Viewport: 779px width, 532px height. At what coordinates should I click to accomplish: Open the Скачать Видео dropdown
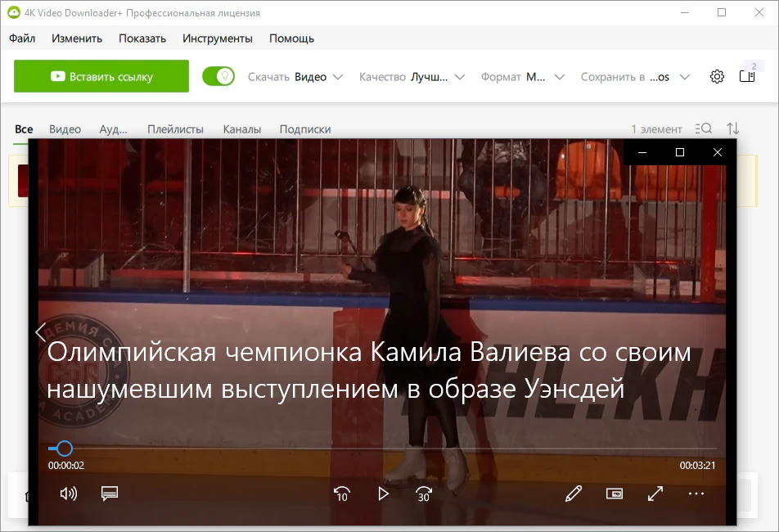295,77
